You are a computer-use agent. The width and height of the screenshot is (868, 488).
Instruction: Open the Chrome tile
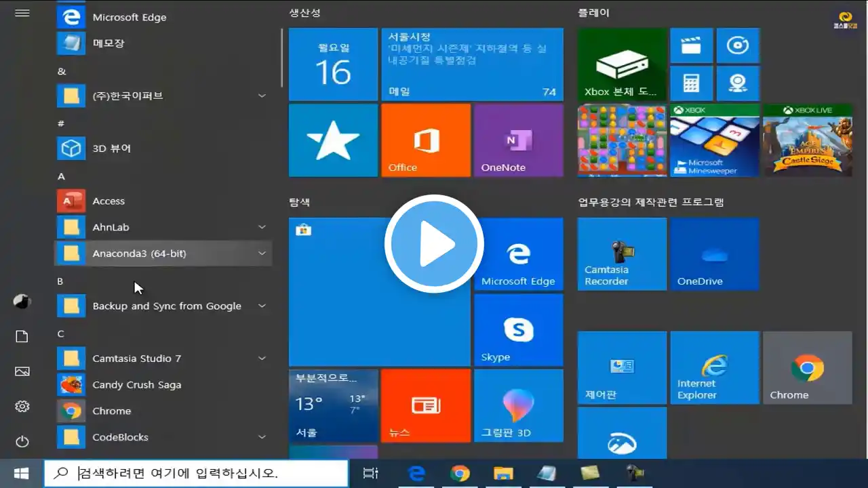point(808,368)
